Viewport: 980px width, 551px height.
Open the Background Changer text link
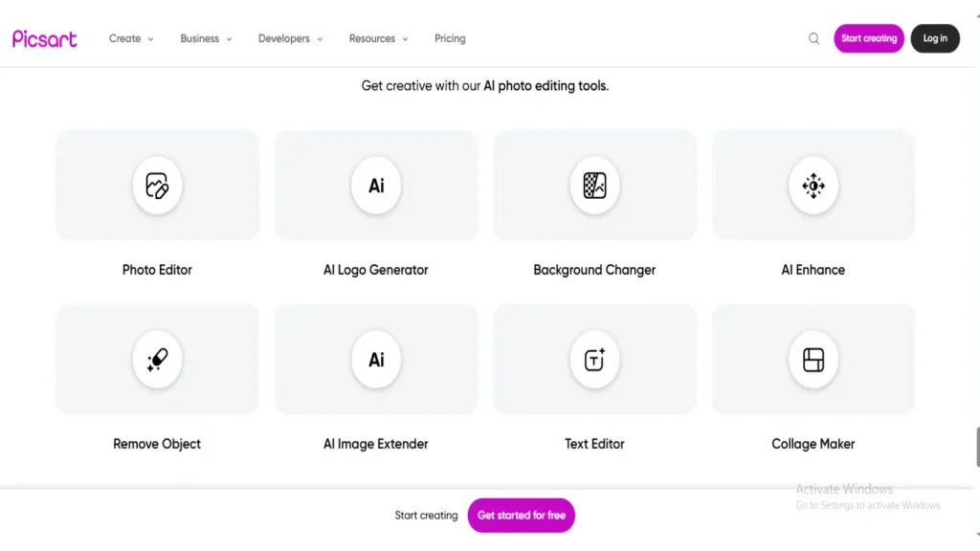pos(594,270)
